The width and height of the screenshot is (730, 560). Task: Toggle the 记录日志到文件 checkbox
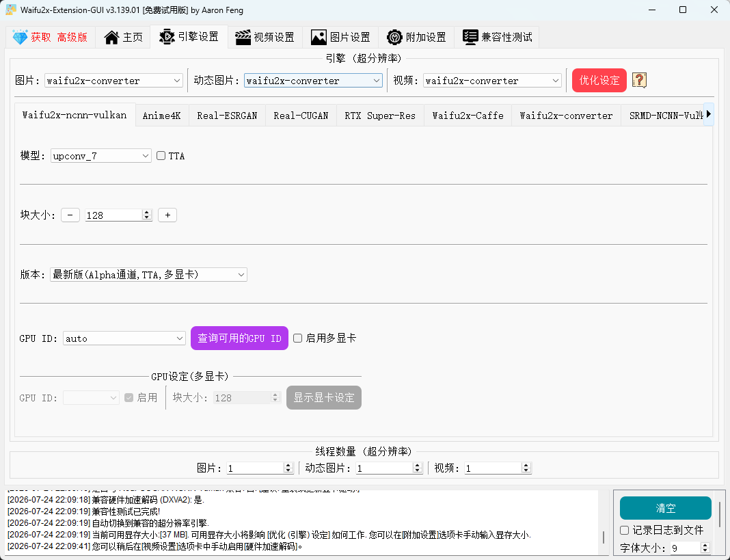625,530
